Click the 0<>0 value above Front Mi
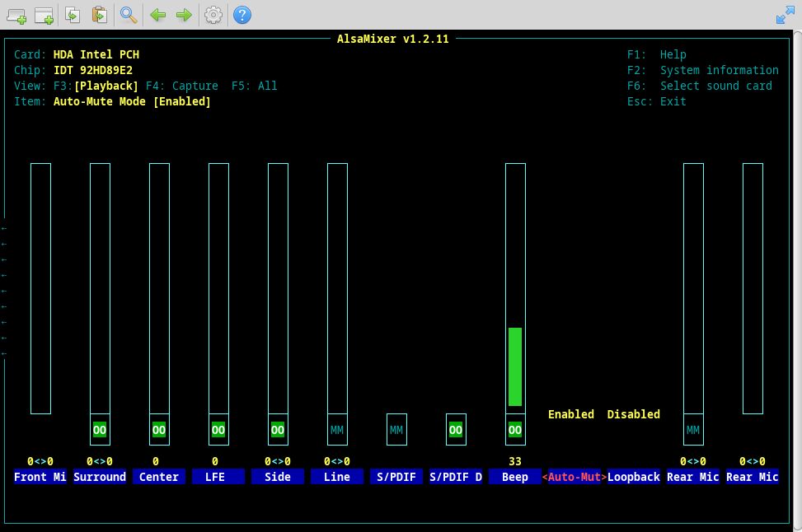 click(x=40, y=461)
